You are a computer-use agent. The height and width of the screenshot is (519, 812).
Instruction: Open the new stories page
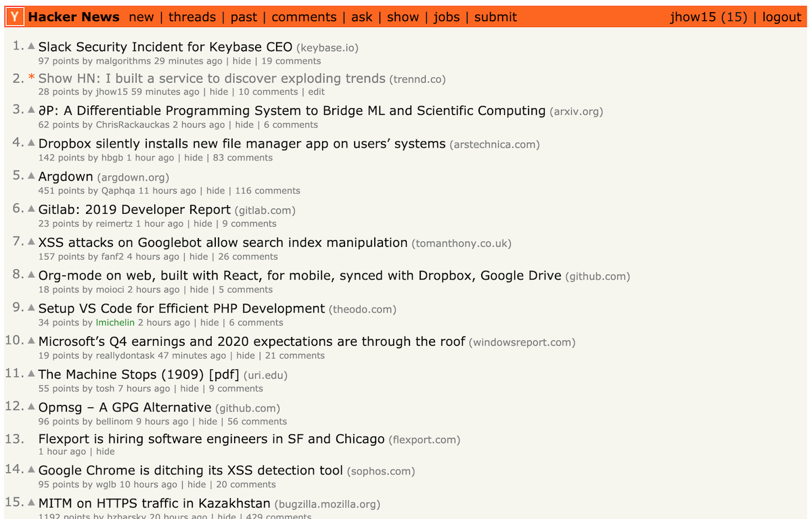(x=141, y=17)
